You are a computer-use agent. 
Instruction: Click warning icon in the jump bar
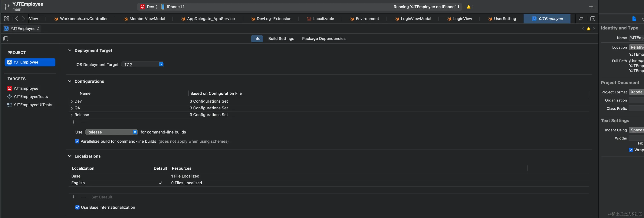[588, 29]
